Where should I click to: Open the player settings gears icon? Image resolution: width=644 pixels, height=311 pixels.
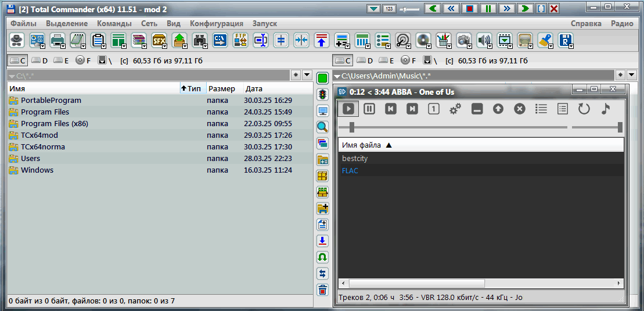click(x=455, y=109)
